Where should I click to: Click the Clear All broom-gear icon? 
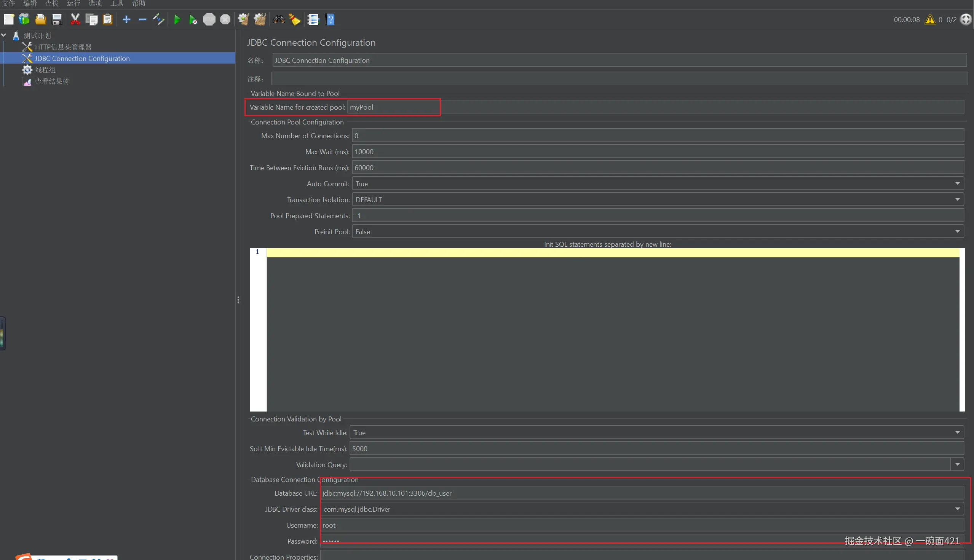[x=260, y=20]
